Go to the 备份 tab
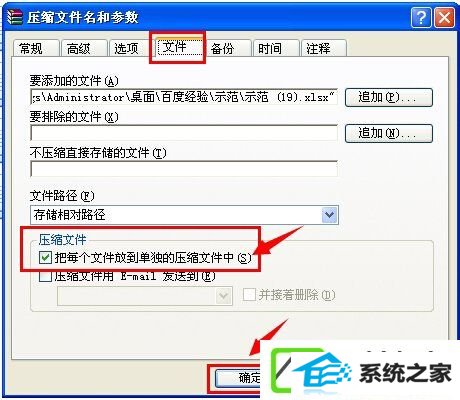Viewport: 460px width, 400px height. point(228,49)
